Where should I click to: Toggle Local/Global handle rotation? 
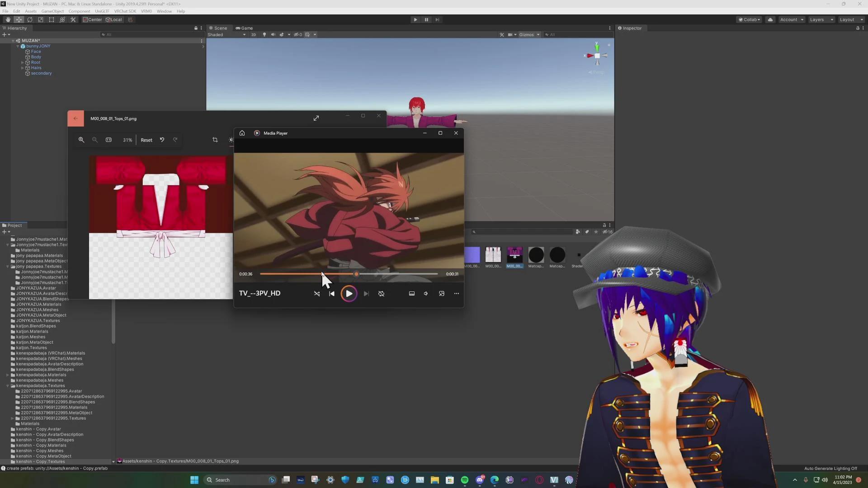click(x=114, y=19)
